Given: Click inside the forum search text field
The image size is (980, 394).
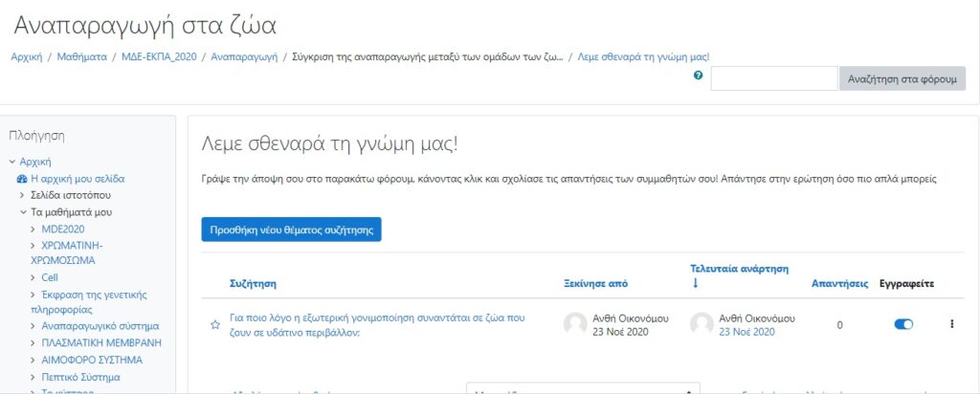Looking at the screenshot, I should [773, 78].
